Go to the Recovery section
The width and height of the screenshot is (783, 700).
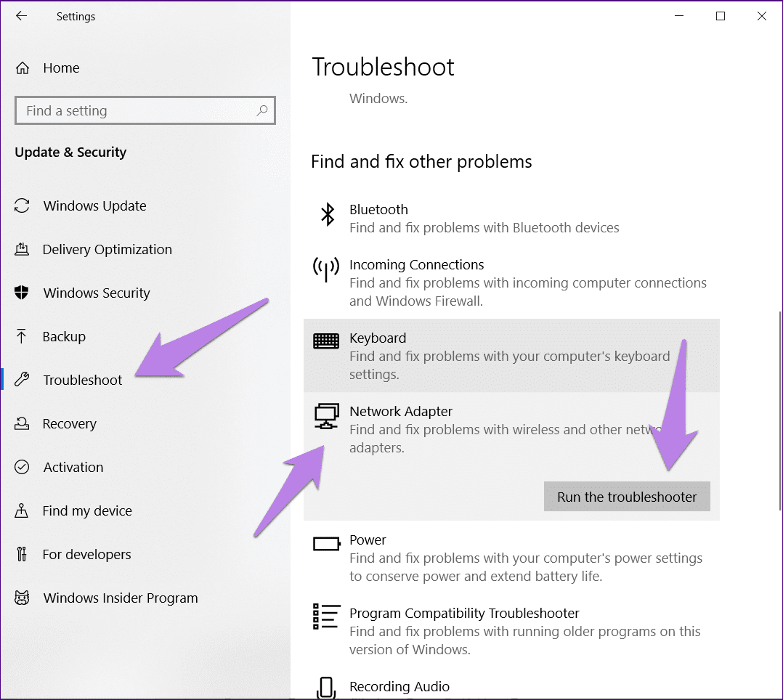pyautogui.click(x=69, y=424)
